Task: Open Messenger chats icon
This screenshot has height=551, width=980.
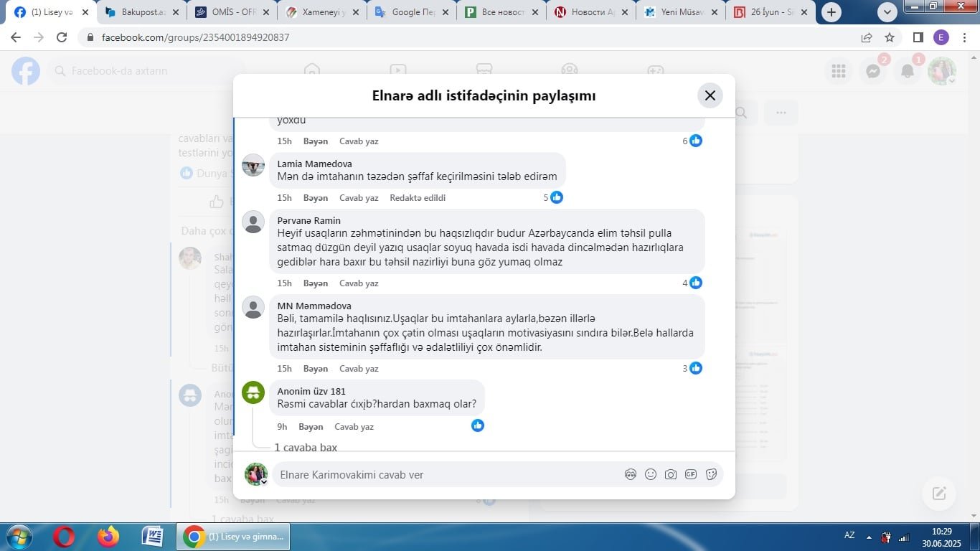Action: coord(873,71)
